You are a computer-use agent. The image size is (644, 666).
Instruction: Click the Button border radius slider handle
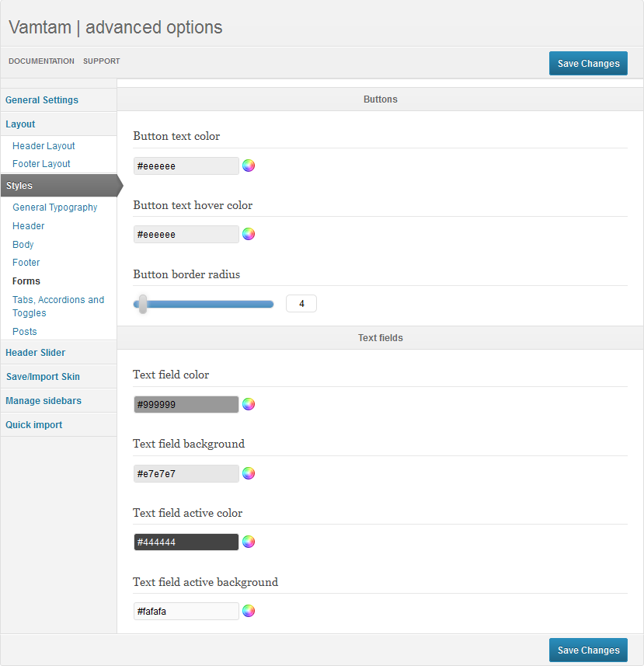(143, 304)
